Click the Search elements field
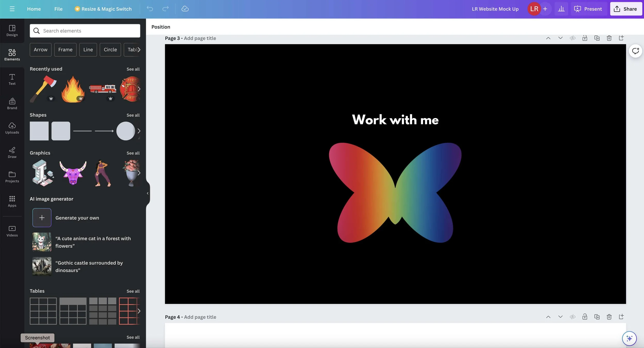Viewport: 644px width, 348px height. [85, 31]
